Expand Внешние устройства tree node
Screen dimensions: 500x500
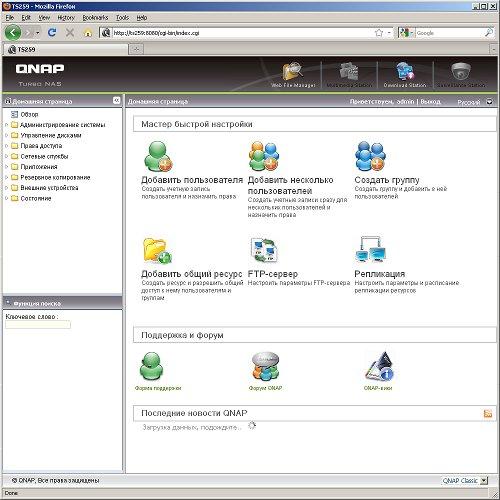pyautogui.click(x=6, y=188)
